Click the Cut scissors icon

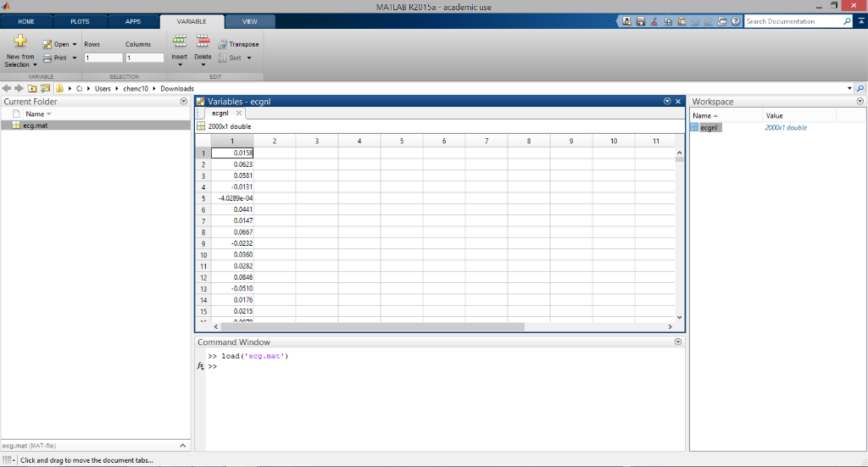(x=655, y=21)
